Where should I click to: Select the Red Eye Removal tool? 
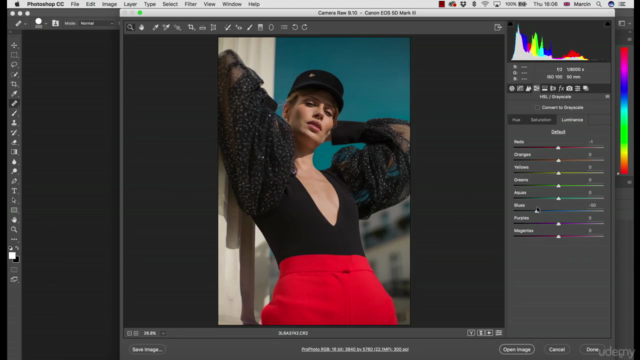tap(239, 27)
